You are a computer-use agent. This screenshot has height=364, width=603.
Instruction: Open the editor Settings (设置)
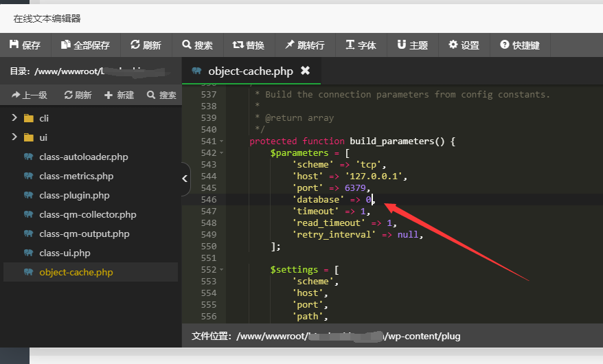pos(464,45)
